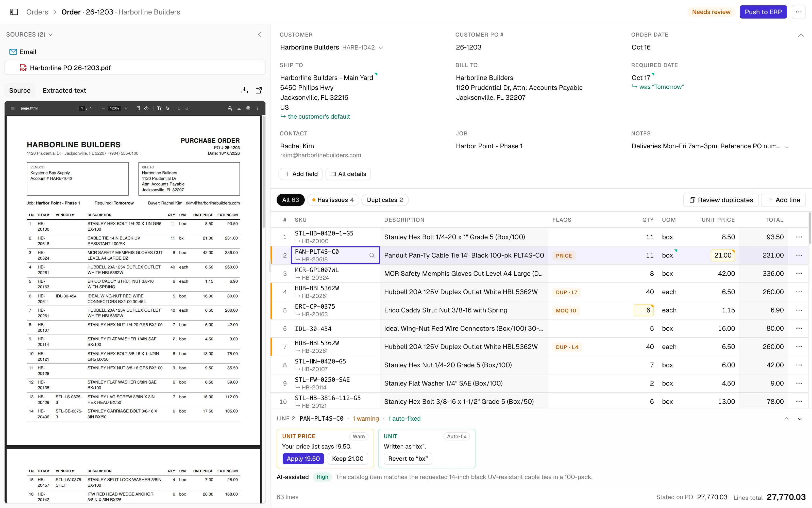Switch to Extracted text tab
The image size is (812, 508).
[x=64, y=90]
